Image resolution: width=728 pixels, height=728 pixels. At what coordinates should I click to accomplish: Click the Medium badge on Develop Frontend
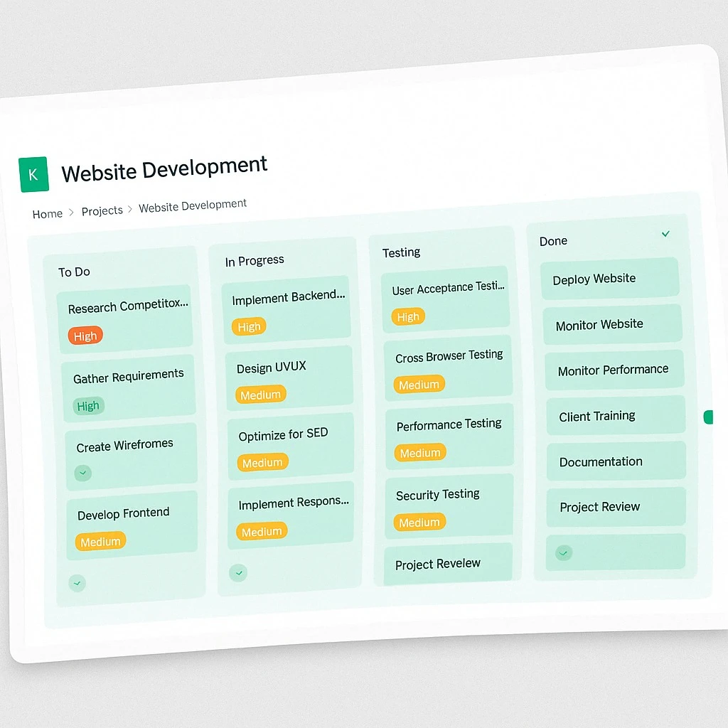[100, 542]
